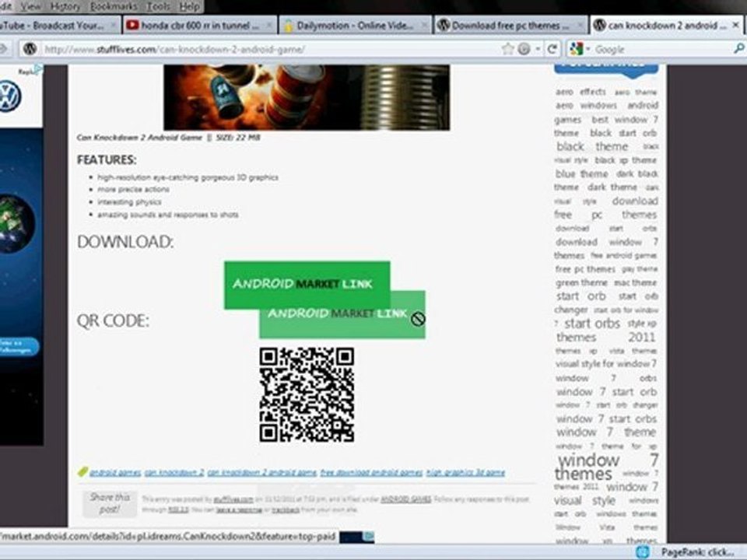Viewport: 747px width, 560px height.
Task: Click the blue button in Volkswagen ad
Action: 18,346
